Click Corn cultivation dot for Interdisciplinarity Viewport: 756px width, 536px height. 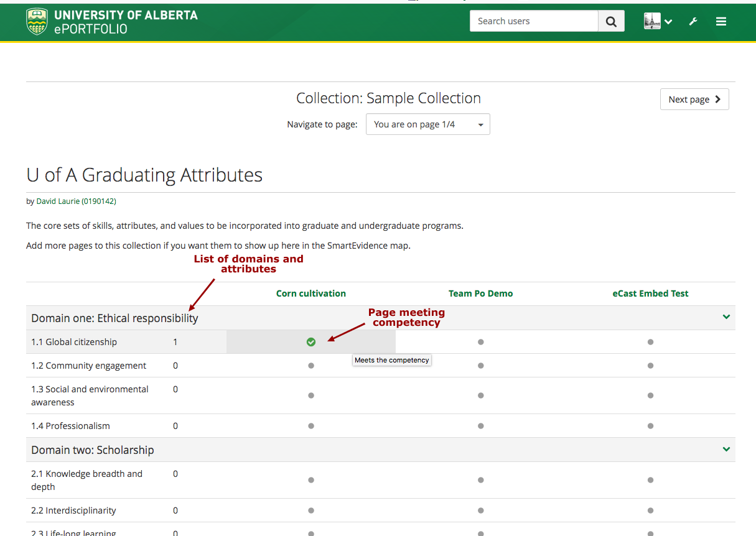click(x=311, y=511)
